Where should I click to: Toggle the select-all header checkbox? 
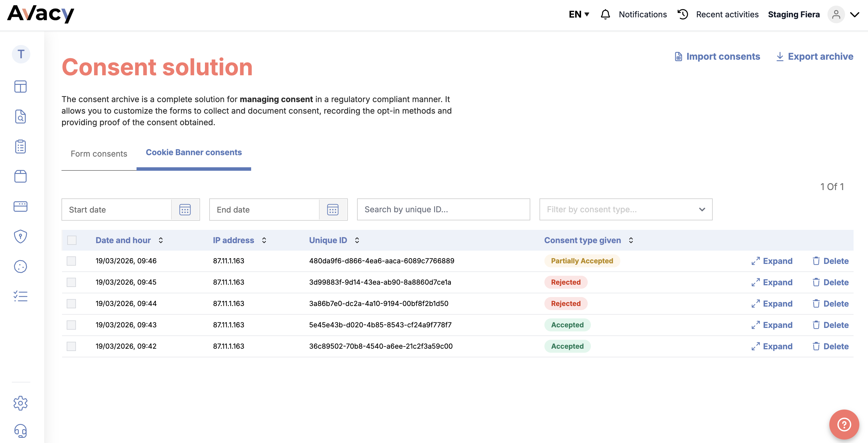pos(72,240)
